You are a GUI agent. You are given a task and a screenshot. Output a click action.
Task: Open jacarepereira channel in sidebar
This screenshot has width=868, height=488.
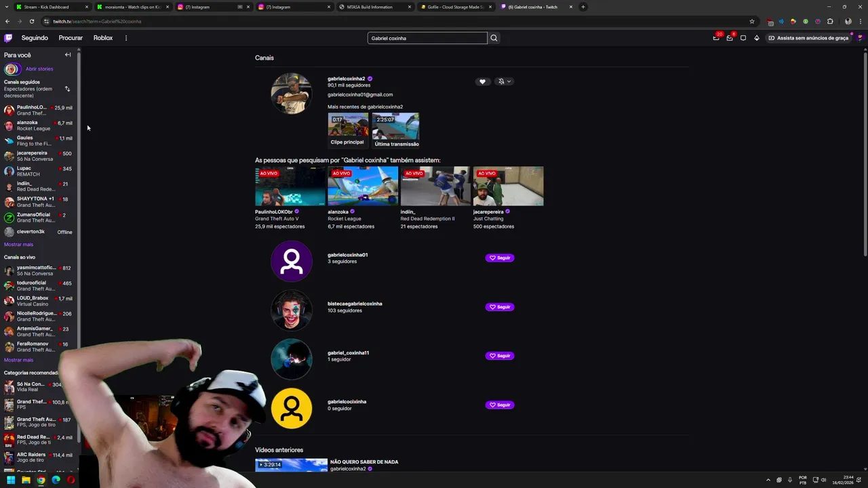pos(39,156)
